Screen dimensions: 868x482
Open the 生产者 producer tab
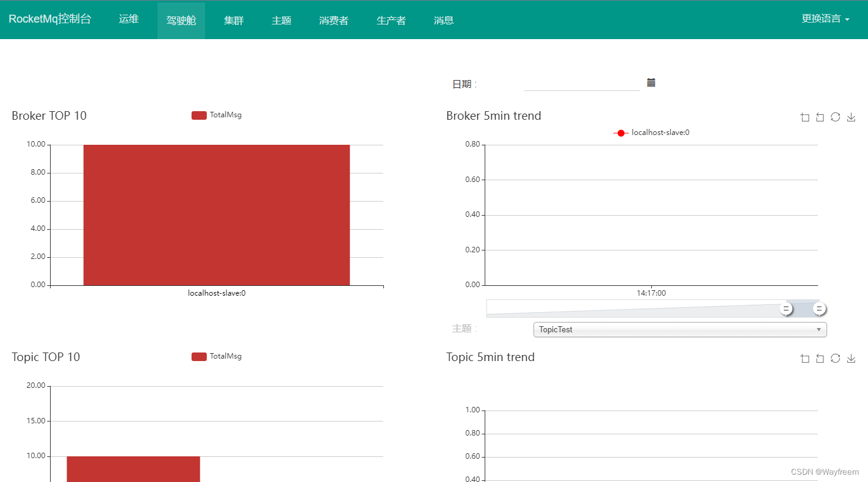pyautogui.click(x=391, y=20)
